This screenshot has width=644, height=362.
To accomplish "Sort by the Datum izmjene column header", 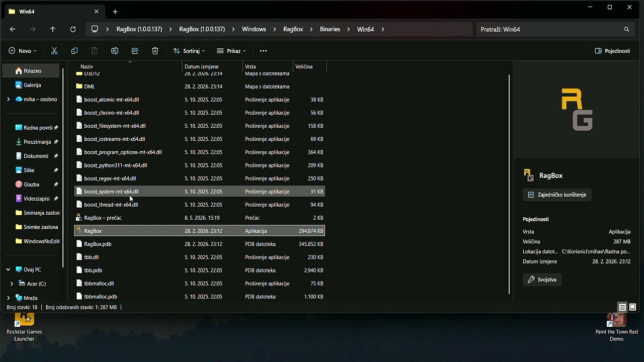I will (212, 66).
